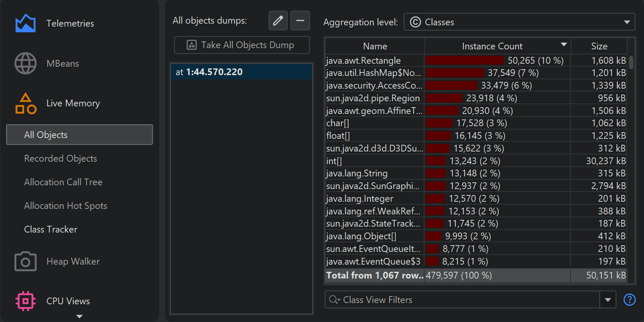This screenshot has height=322, width=644.
Task: Expand more sidebar sections with bottom arrow
Action: 79,316
